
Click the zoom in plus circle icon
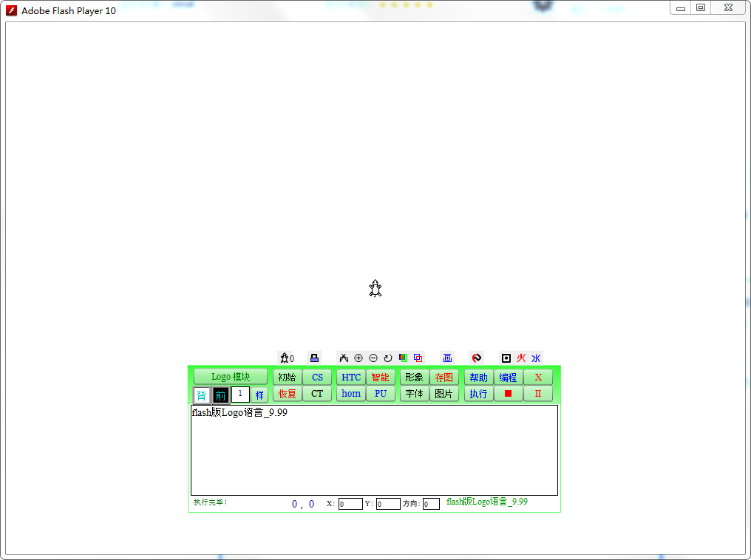[358, 358]
